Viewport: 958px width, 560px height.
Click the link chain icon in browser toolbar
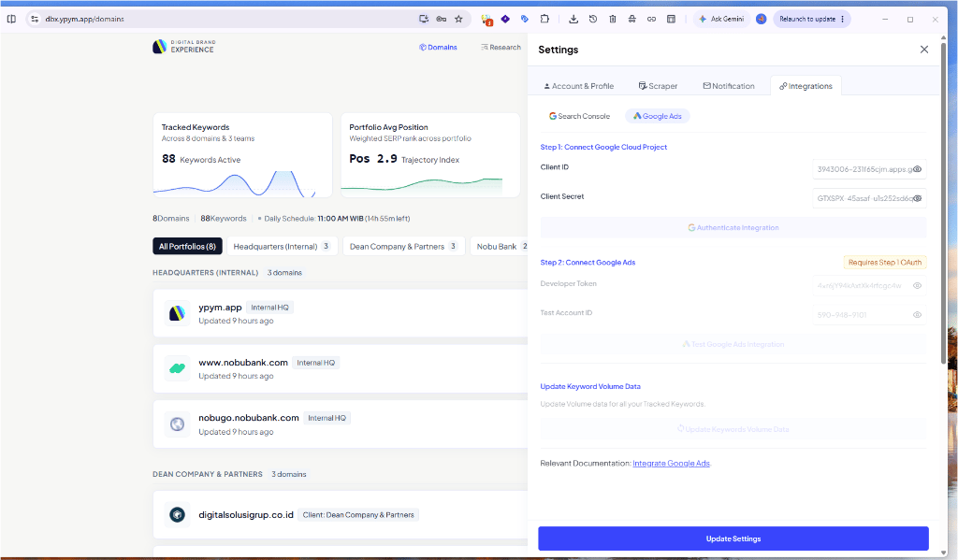pos(651,19)
